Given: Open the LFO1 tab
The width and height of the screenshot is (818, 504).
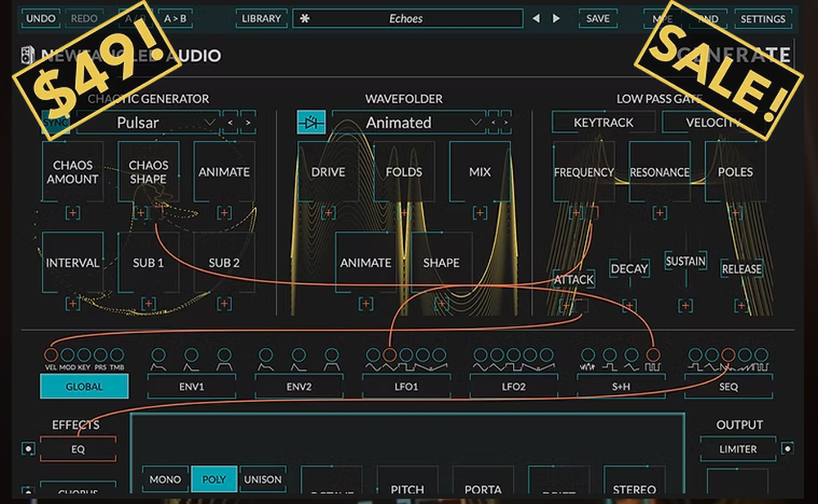Looking at the screenshot, I should point(407,387).
